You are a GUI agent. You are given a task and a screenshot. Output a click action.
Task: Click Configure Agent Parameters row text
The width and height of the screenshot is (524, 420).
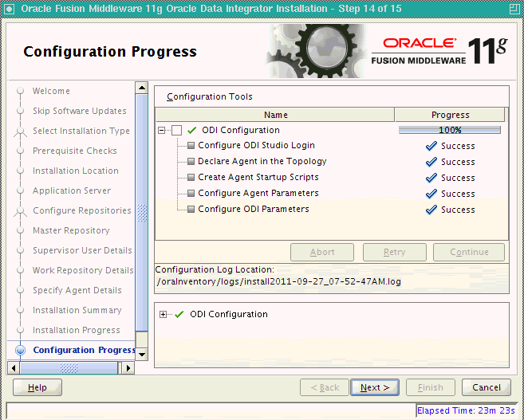coord(258,194)
